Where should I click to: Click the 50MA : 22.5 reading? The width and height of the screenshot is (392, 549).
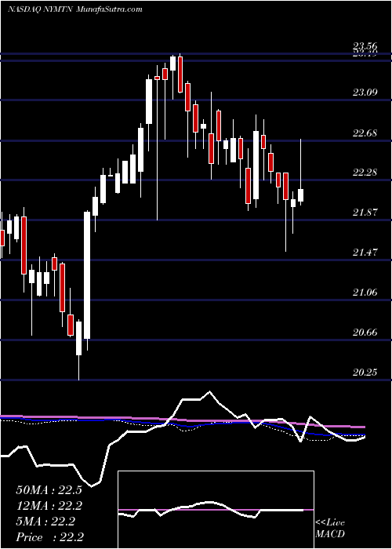(x=49, y=490)
